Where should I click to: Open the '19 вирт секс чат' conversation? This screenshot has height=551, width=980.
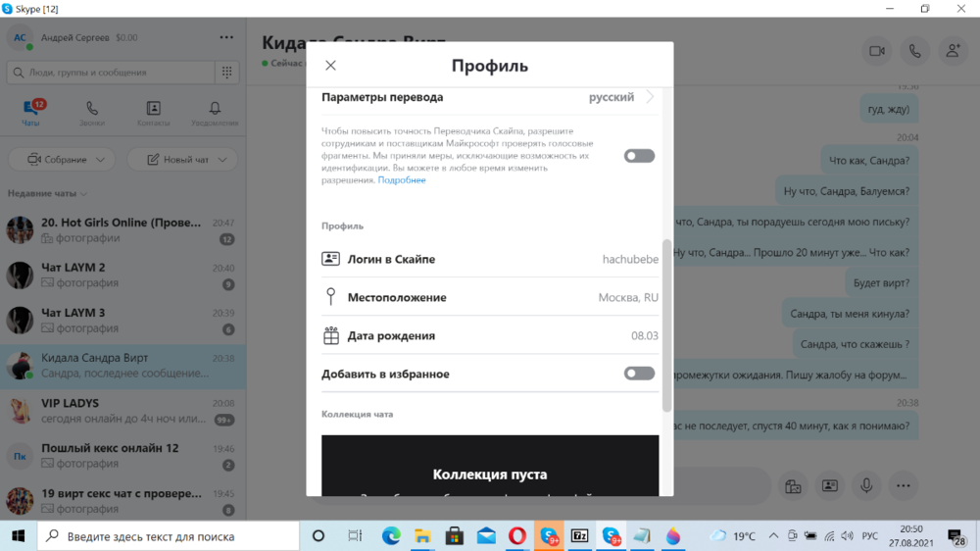[122, 501]
